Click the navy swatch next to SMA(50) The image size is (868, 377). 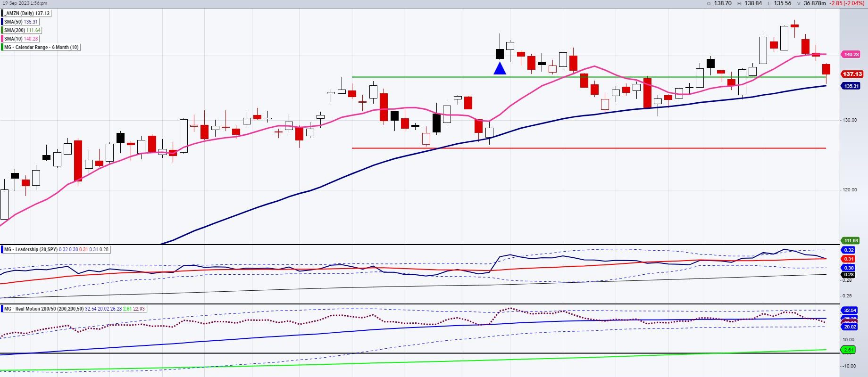click(2, 22)
